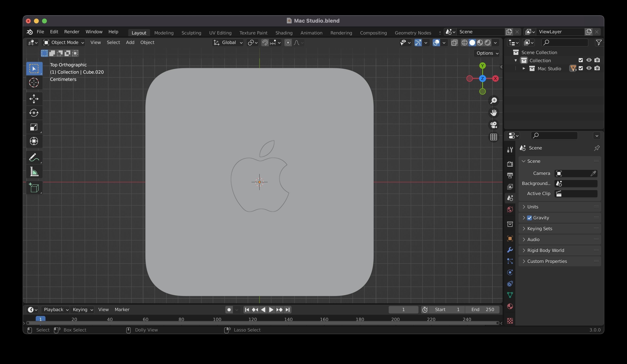Activate the Rotate tool

(x=34, y=113)
